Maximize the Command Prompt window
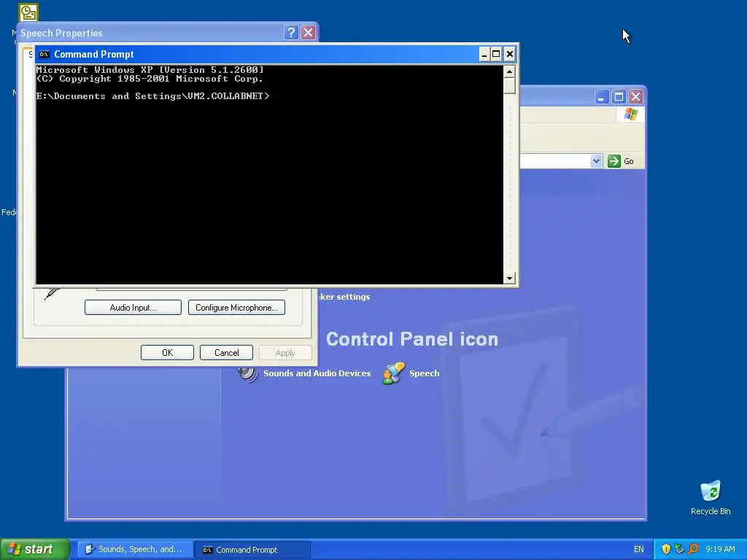 (496, 54)
